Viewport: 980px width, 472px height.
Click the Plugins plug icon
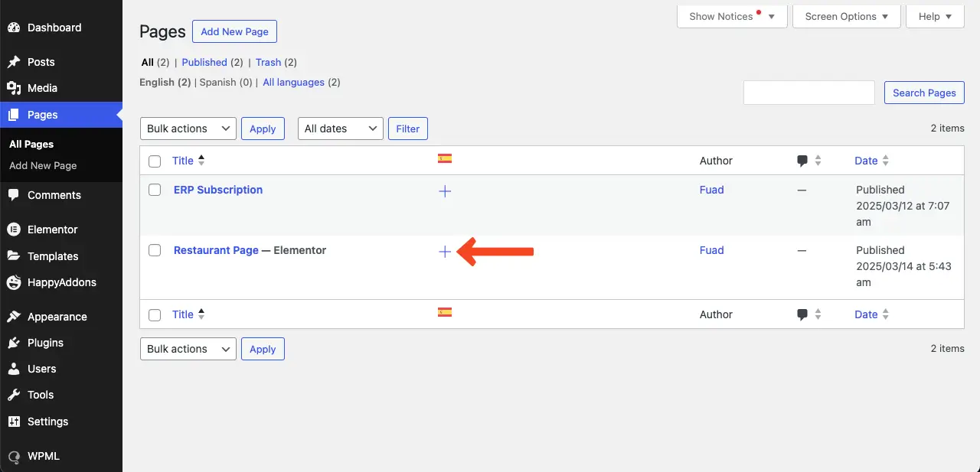[14, 343]
